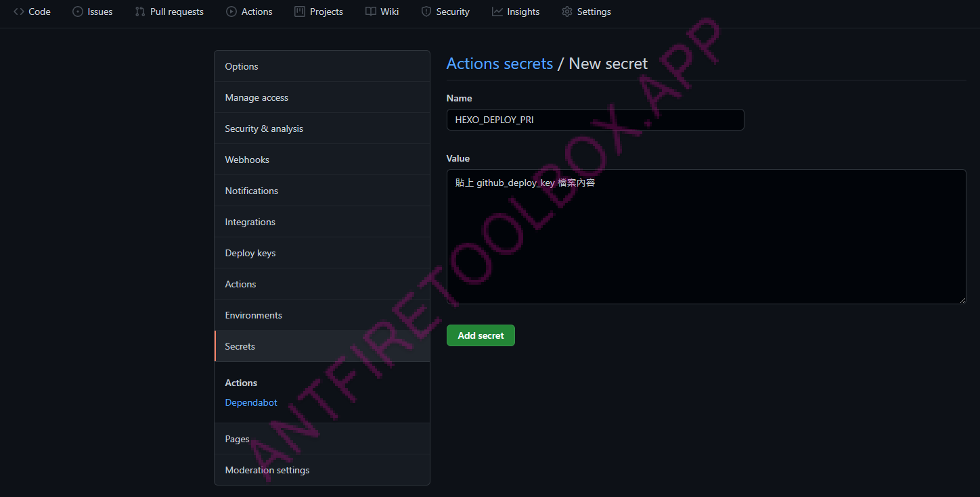Viewport: 980px width, 497px height.
Task: Go to Deploy keys settings
Action: (x=322, y=253)
